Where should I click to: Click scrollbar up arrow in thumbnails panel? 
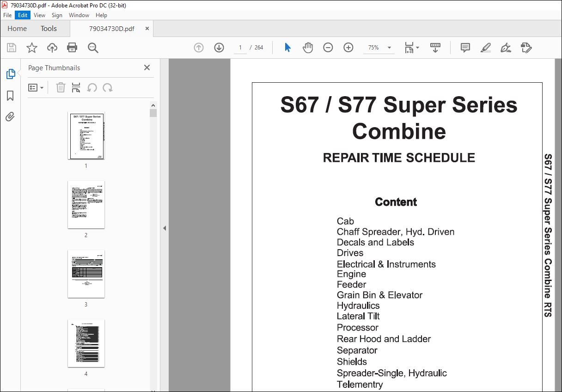[x=153, y=105]
